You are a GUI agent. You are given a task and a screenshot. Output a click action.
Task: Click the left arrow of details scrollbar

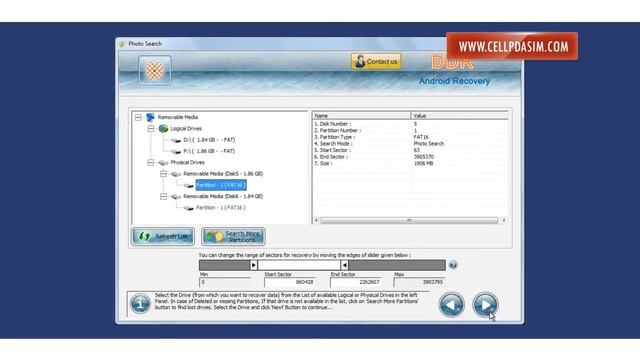point(316,220)
